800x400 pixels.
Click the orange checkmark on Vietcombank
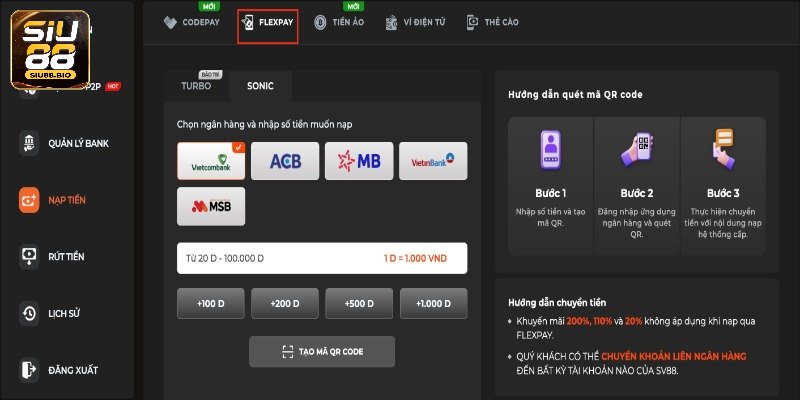click(239, 147)
